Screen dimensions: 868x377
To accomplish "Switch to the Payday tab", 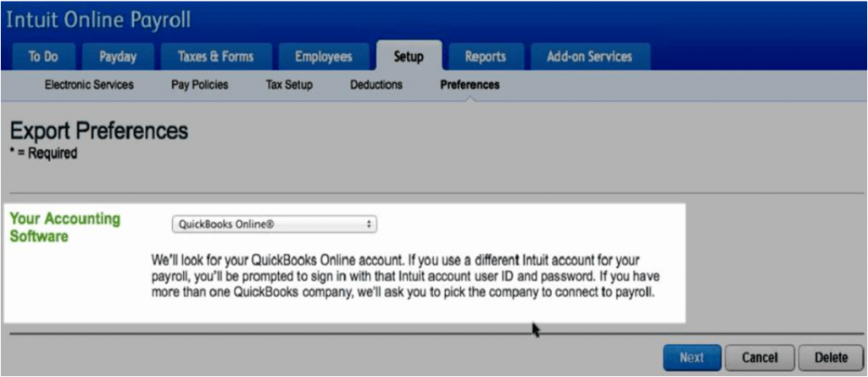I will (x=118, y=57).
